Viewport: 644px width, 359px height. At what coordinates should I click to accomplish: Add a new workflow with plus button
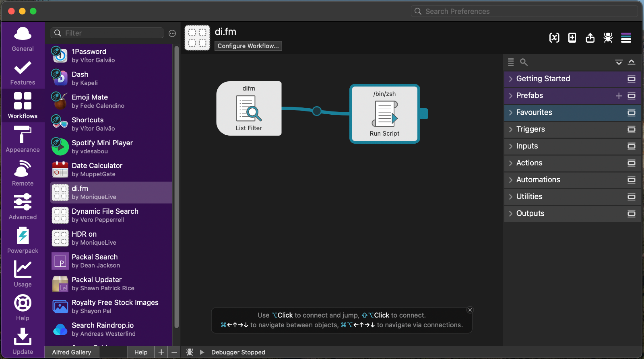tap(161, 352)
